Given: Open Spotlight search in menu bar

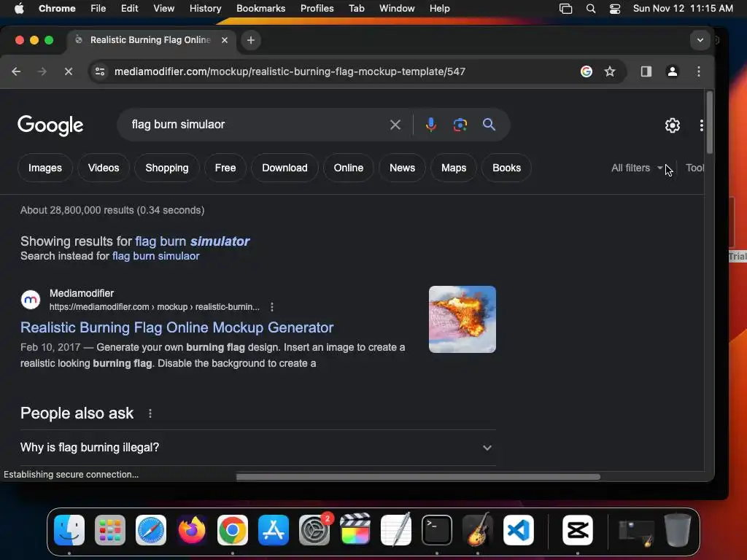Looking at the screenshot, I should point(591,9).
